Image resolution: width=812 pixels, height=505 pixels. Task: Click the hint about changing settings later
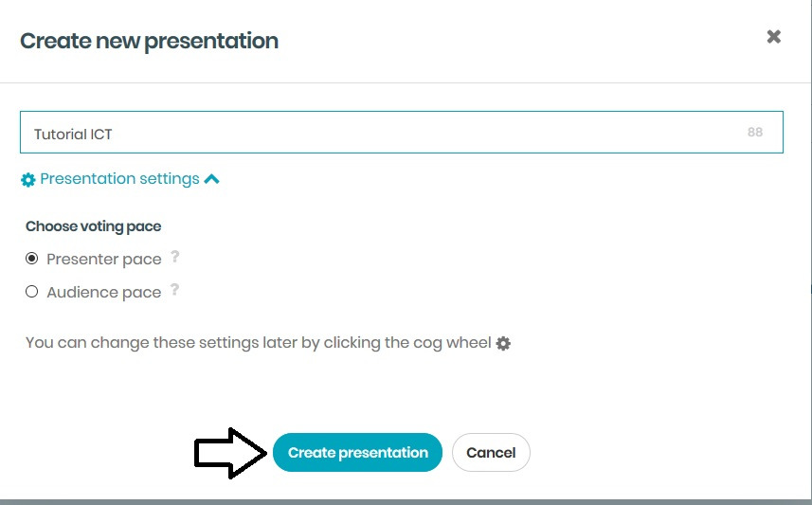tap(258, 343)
